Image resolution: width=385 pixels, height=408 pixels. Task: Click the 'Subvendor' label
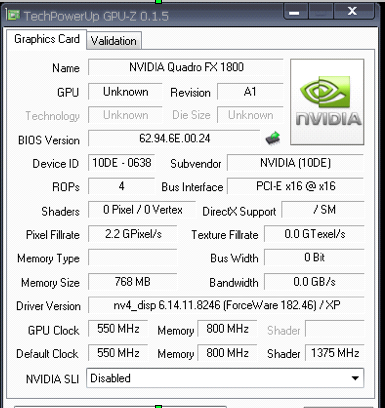coord(195,164)
